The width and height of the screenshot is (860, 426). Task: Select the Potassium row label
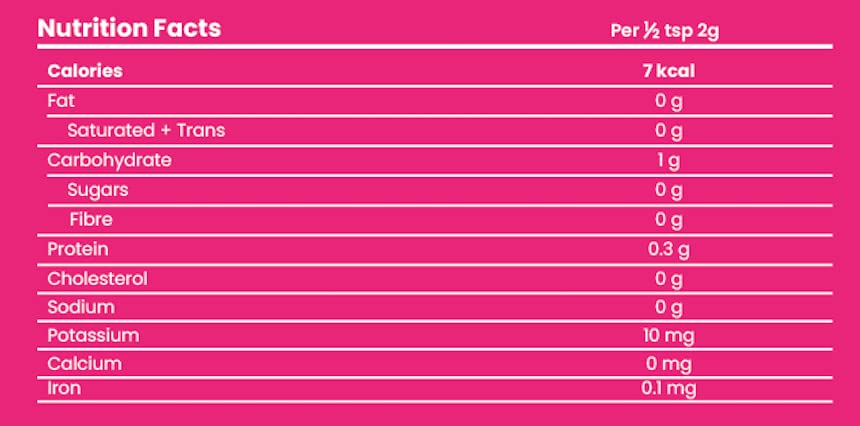tap(93, 335)
